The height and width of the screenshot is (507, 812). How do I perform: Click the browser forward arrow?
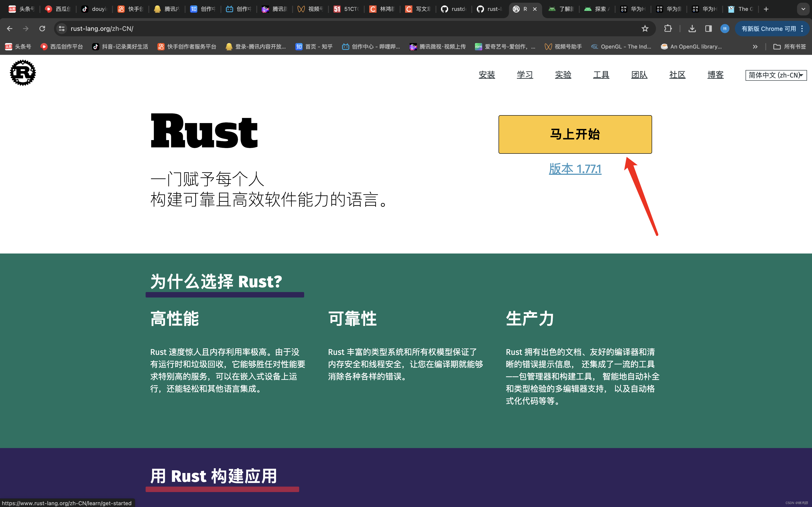[x=26, y=29]
